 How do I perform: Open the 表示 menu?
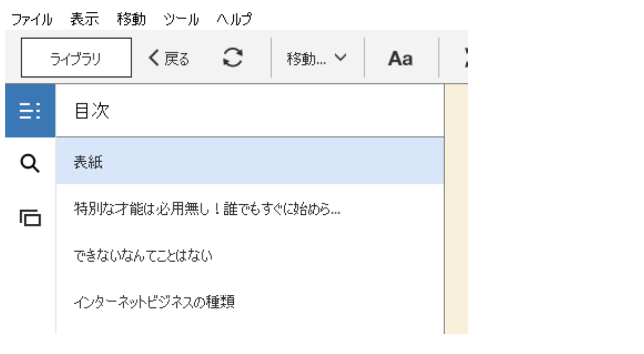pos(85,19)
